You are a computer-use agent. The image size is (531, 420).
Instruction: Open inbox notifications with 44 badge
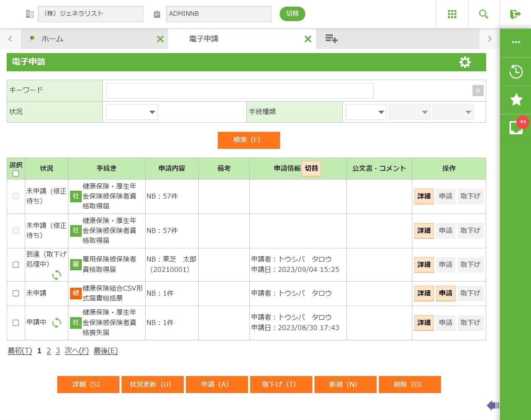pyautogui.click(x=516, y=128)
